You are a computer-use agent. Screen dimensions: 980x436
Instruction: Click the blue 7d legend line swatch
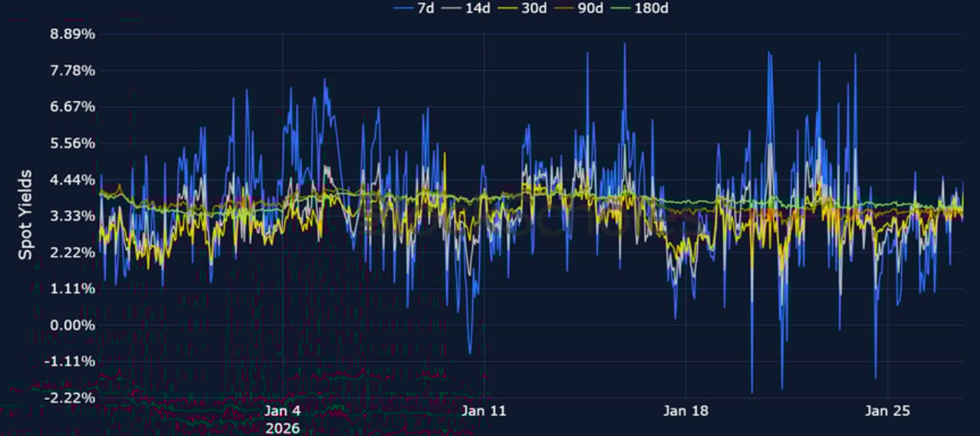pos(403,8)
